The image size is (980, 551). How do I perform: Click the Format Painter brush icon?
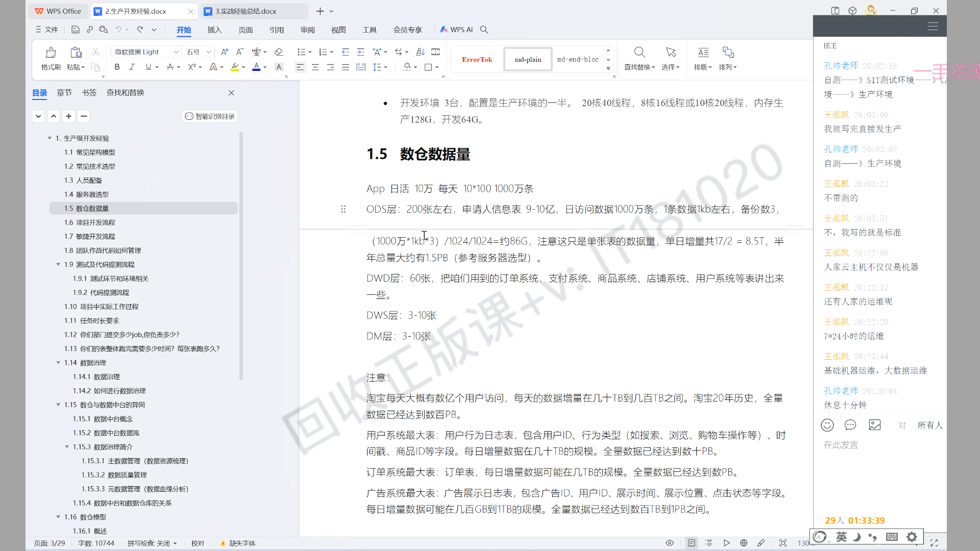pos(51,53)
